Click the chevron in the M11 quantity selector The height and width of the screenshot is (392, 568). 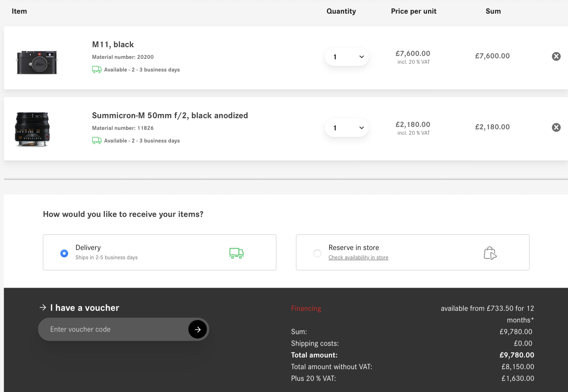362,57
